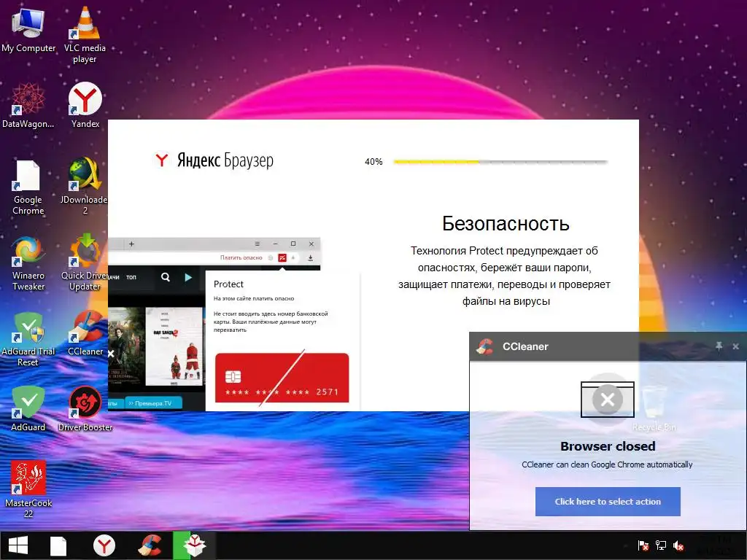Image resolution: width=747 pixels, height=560 pixels.
Task: Launch CCleaner desktop shortcut
Action: (86, 333)
